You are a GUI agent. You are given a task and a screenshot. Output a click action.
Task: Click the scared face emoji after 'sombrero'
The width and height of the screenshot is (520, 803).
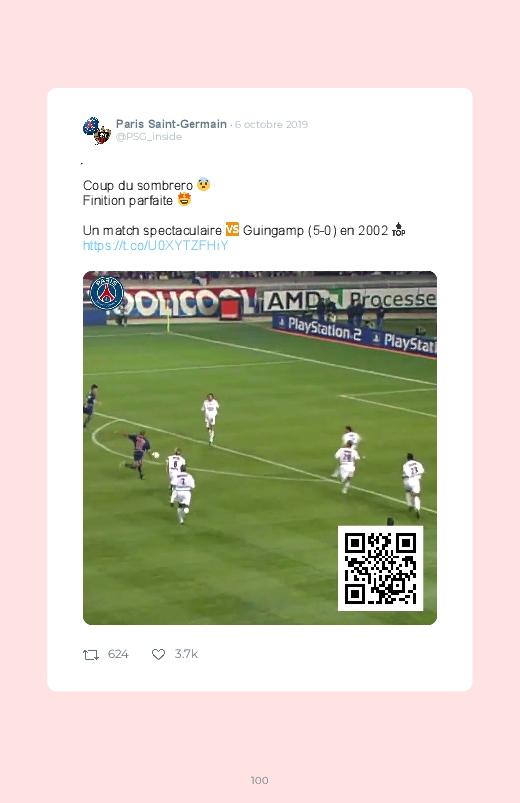point(203,184)
